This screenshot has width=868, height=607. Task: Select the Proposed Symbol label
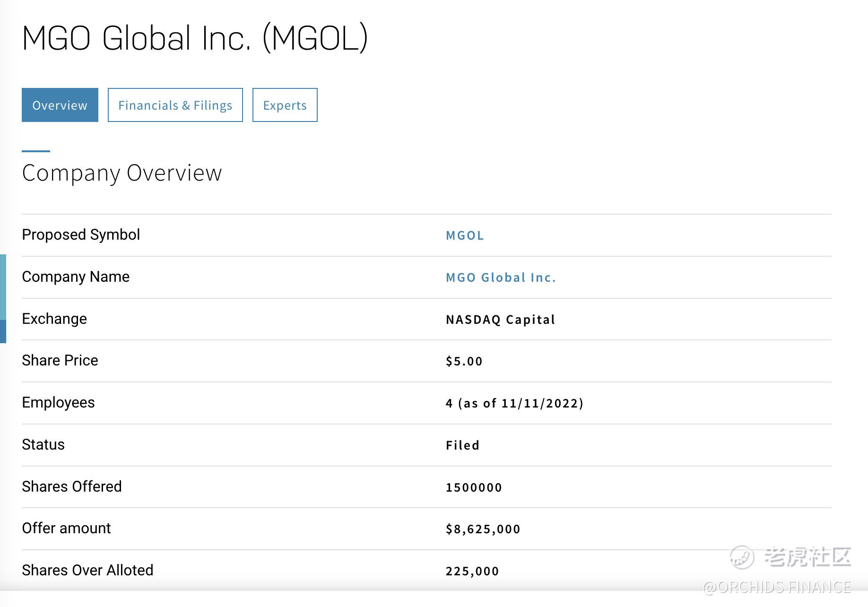(x=81, y=234)
